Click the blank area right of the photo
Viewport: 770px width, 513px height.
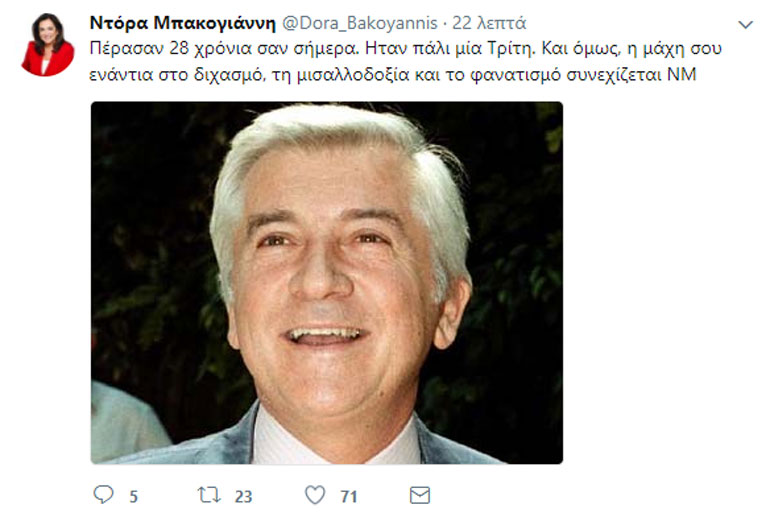(x=663, y=283)
